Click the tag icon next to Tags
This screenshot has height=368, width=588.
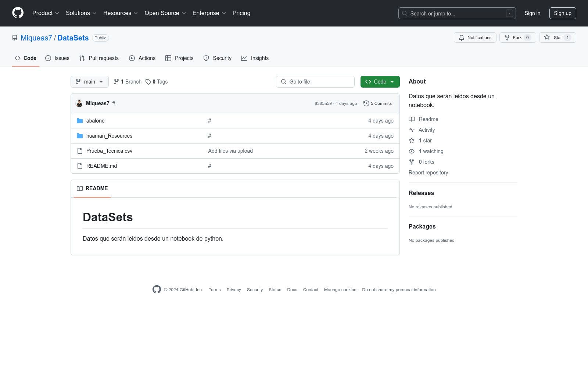pyautogui.click(x=148, y=82)
